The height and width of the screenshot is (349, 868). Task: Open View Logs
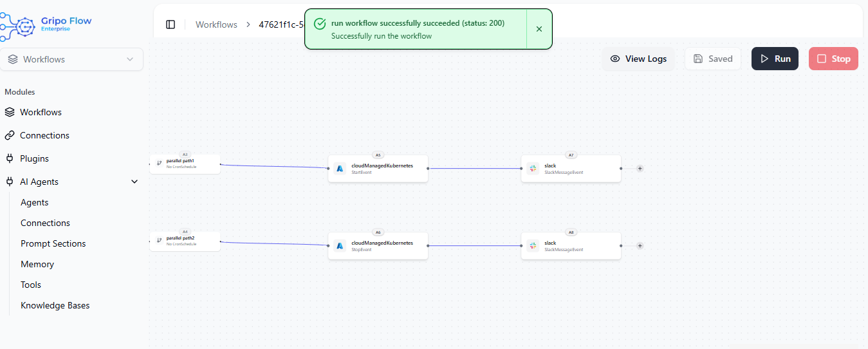pos(638,59)
